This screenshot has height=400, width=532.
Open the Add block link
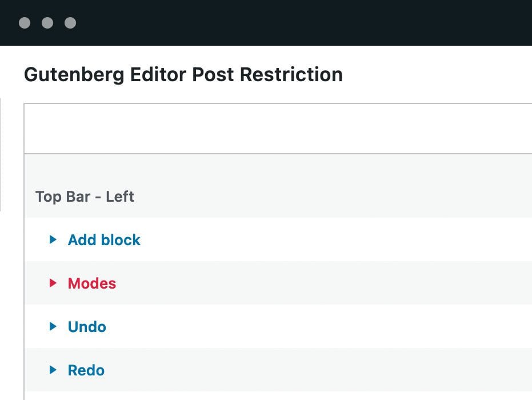tap(104, 240)
